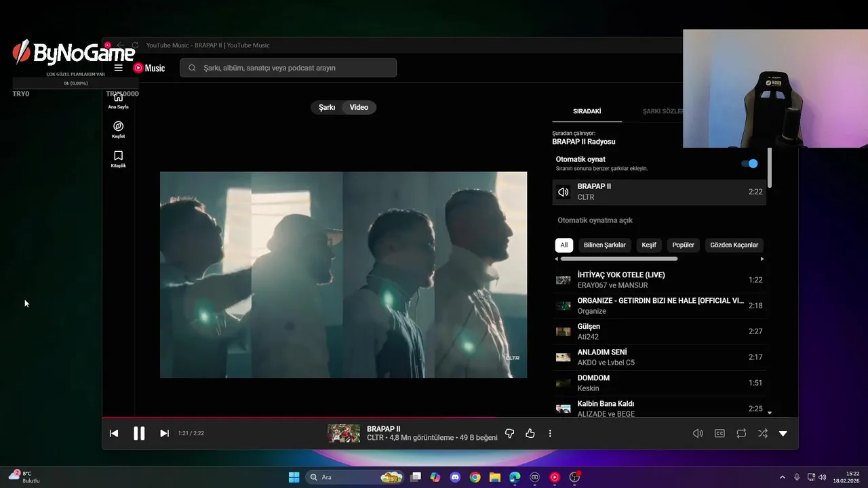Image resolution: width=868 pixels, height=488 pixels.
Task: Seek using the red progress bar
Action: coord(450,417)
